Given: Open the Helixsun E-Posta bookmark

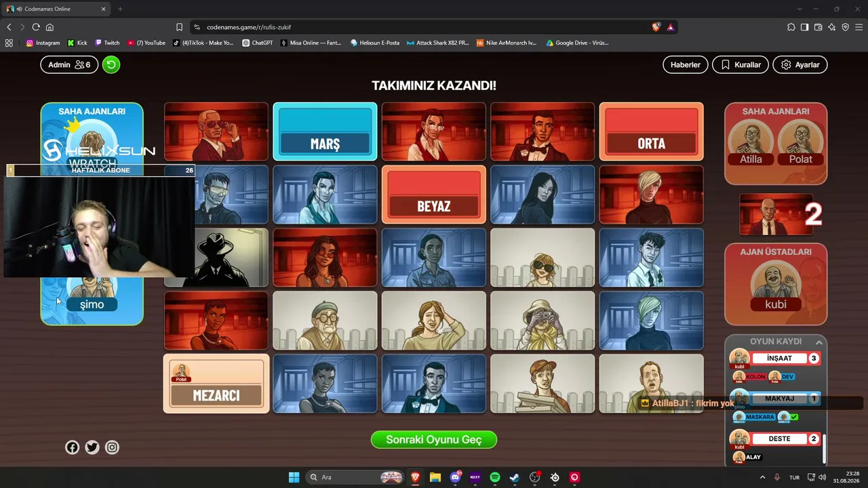Looking at the screenshot, I should point(375,43).
